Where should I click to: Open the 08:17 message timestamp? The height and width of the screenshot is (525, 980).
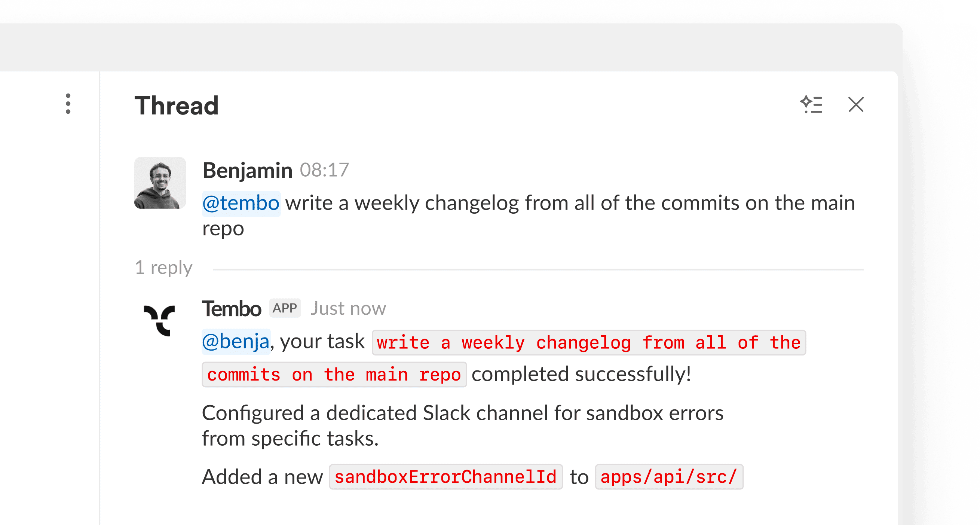324,170
